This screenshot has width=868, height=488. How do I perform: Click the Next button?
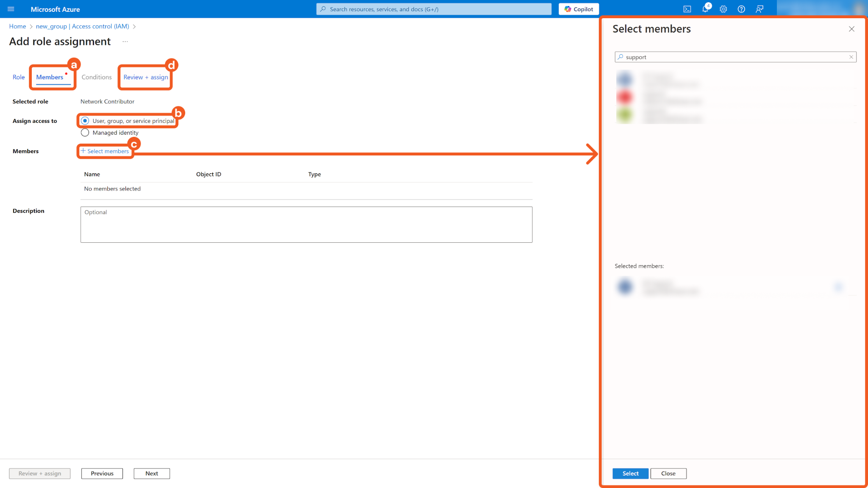pyautogui.click(x=152, y=473)
